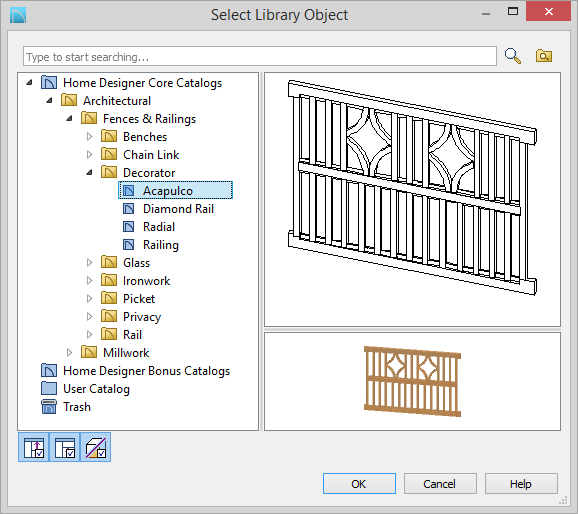
Task: Confirm selection with the OK button
Action: pyautogui.click(x=359, y=483)
